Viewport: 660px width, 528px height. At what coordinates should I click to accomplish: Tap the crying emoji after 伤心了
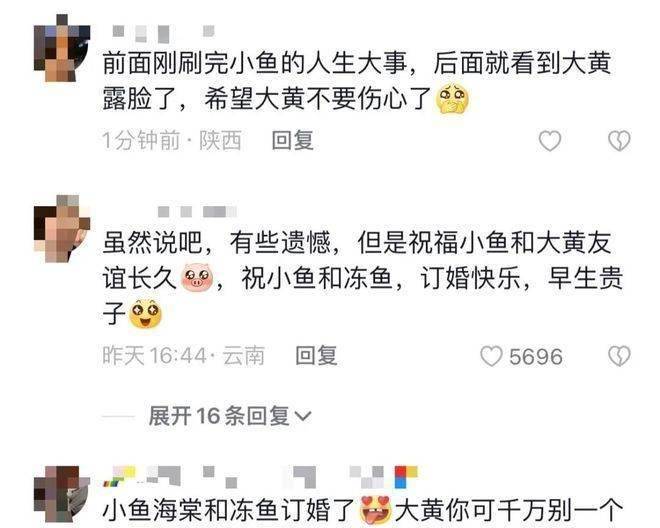point(452,99)
